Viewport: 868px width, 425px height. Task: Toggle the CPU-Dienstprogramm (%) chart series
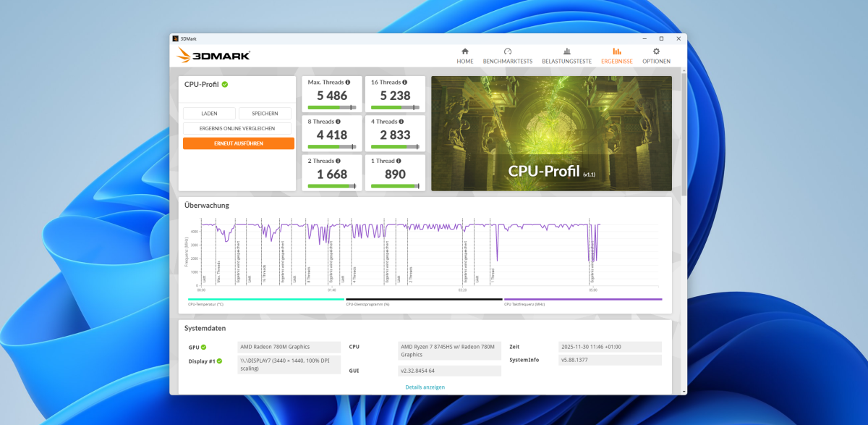[423, 300]
